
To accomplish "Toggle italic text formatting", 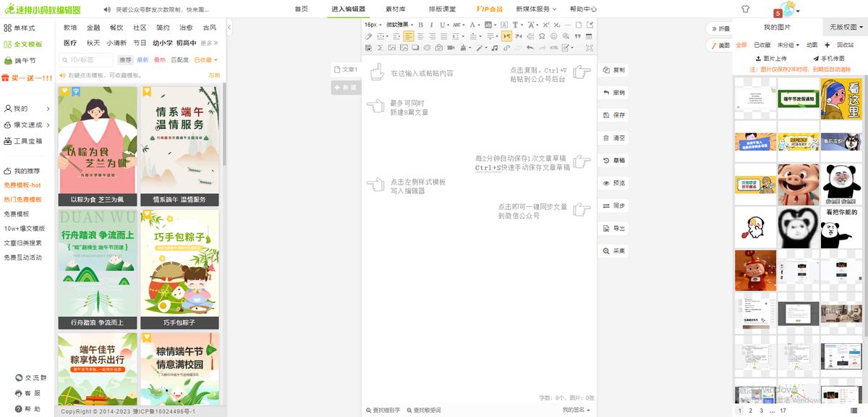I will (x=431, y=24).
